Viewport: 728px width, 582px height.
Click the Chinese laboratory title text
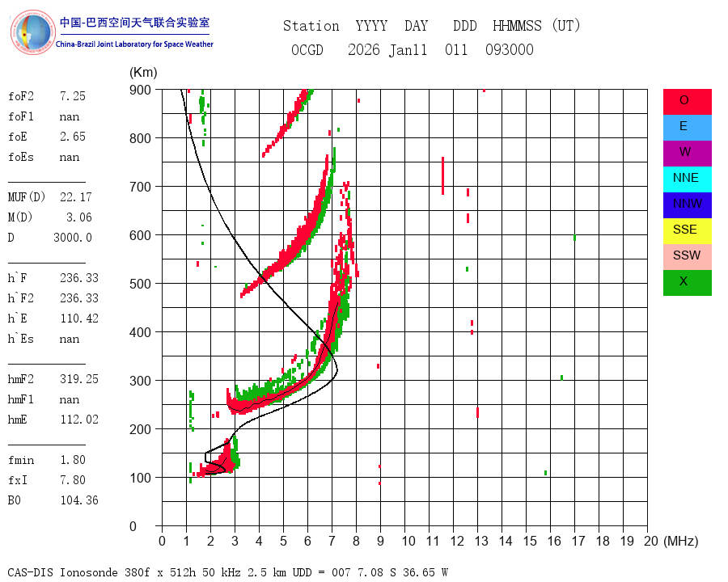pos(134,23)
